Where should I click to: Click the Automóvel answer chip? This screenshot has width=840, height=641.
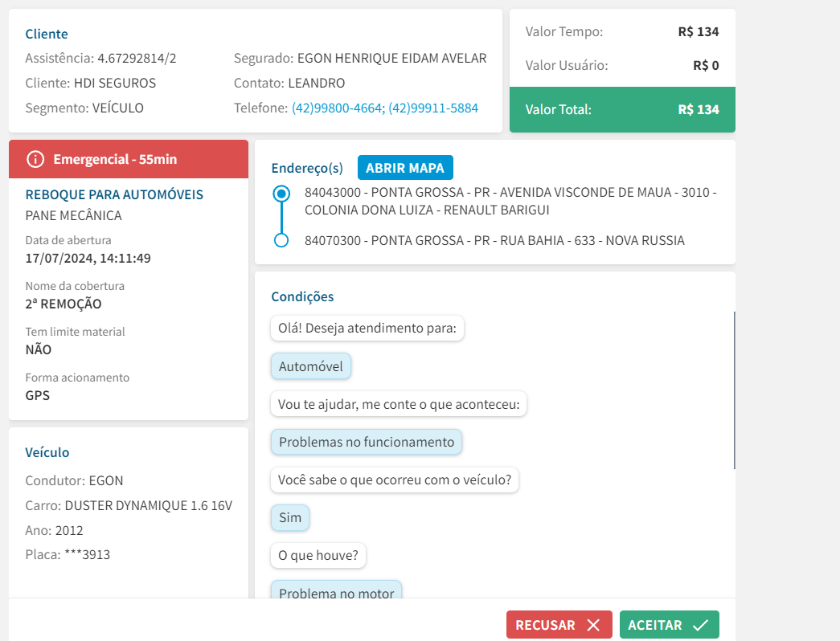(311, 367)
